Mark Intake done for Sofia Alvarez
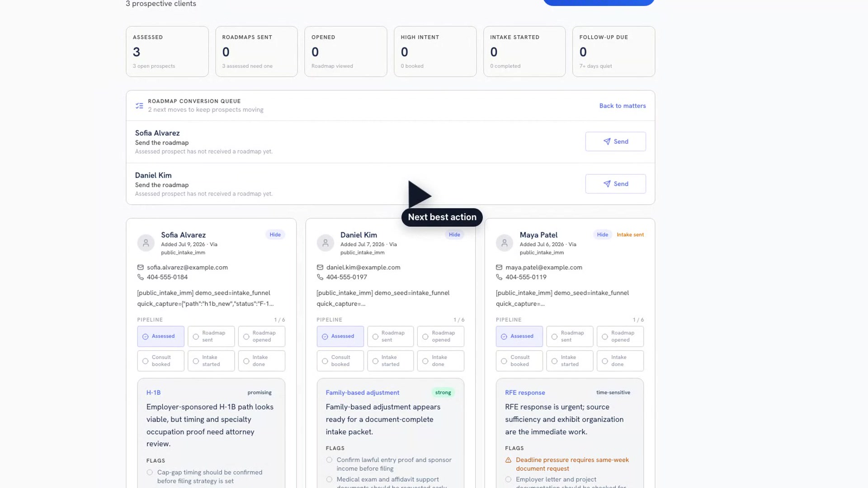868x488 pixels. [x=261, y=361]
